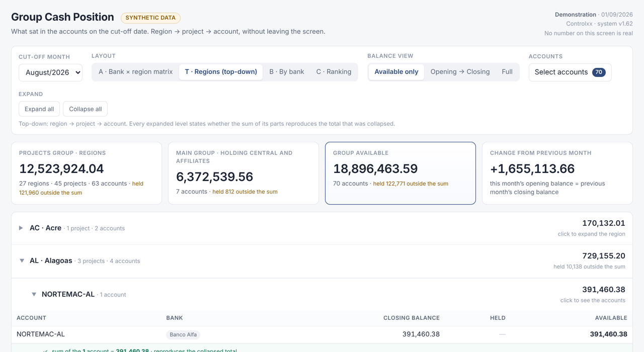
Task: Expand the AC · Acre region triangle
Action: coord(21,228)
